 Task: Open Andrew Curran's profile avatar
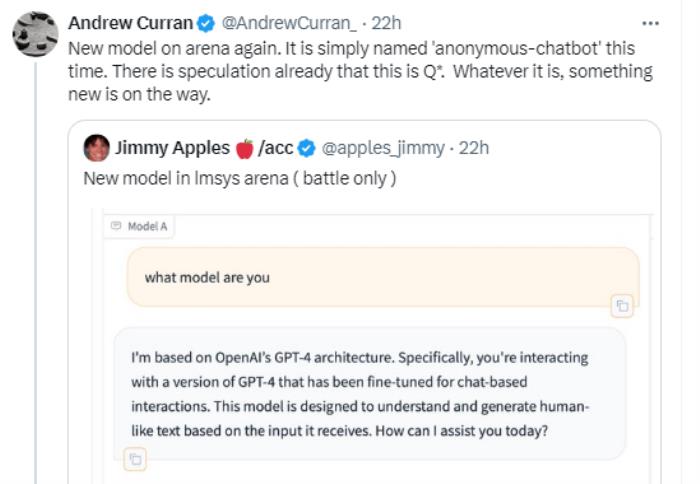click(x=35, y=34)
